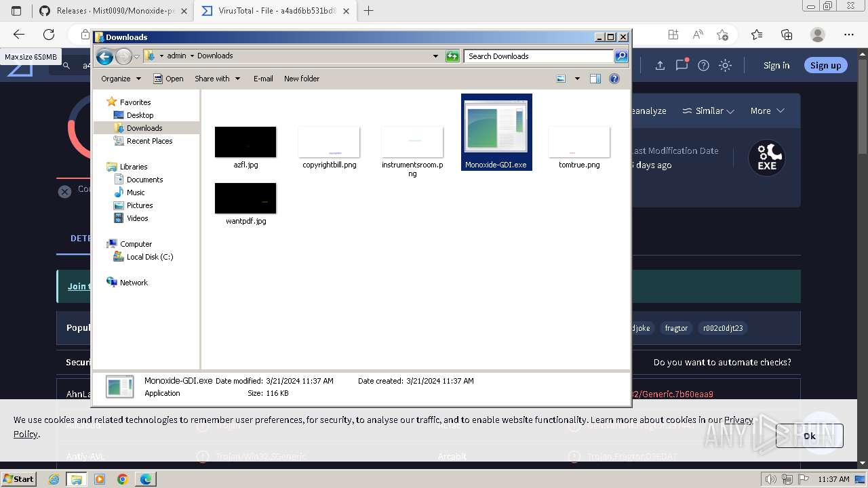
Task: Click the Search Downloads field
Action: (538, 56)
